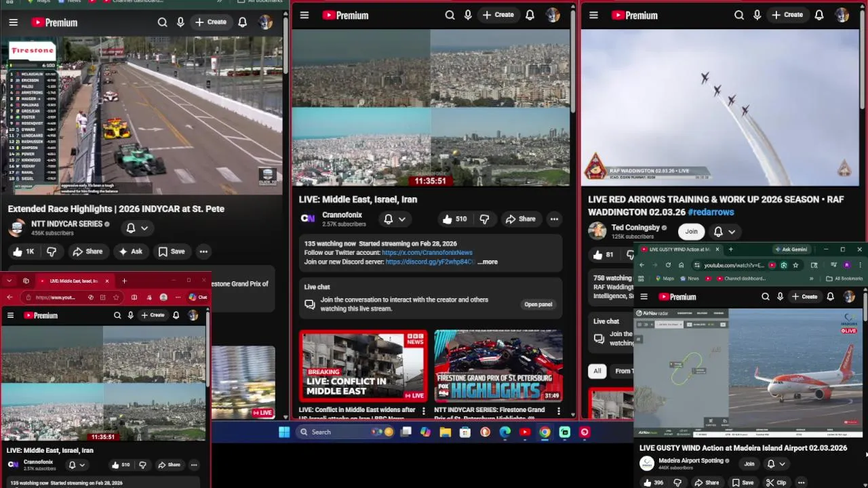Viewport: 868px width, 488px height.
Task: Like the Crannofonix stream showing 510 likes
Action: tap(454, 219)
